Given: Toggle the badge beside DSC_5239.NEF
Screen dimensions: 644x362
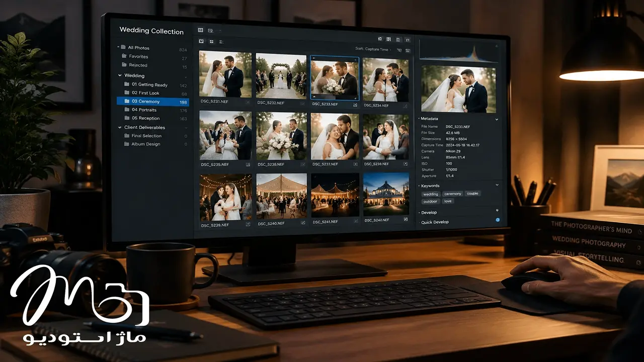Looking at the screenshot, I should [x=248, y=224].
